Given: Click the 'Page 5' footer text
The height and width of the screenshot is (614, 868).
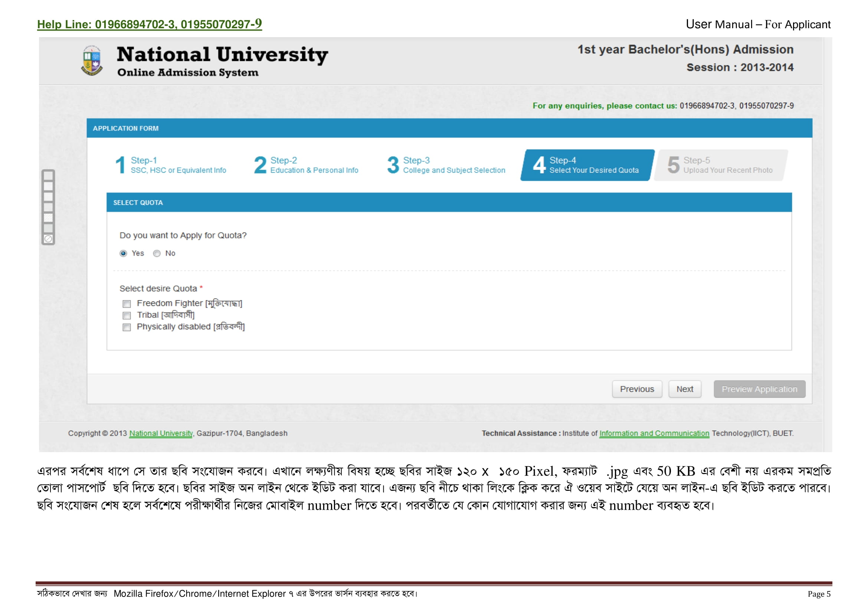Looking at the screenshot, I should (x=819, y=594).
